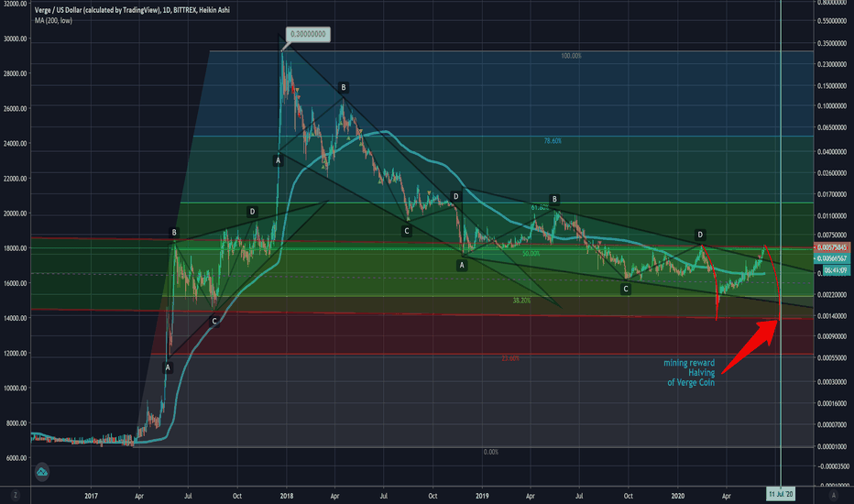Click 24000.00 on the left price scale
The height and width of the screenshot is (504, 854).
pos(15,144)
